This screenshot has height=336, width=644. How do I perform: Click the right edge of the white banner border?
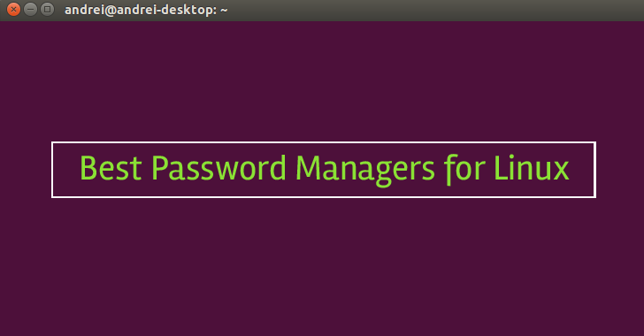(x=595, y=170)
